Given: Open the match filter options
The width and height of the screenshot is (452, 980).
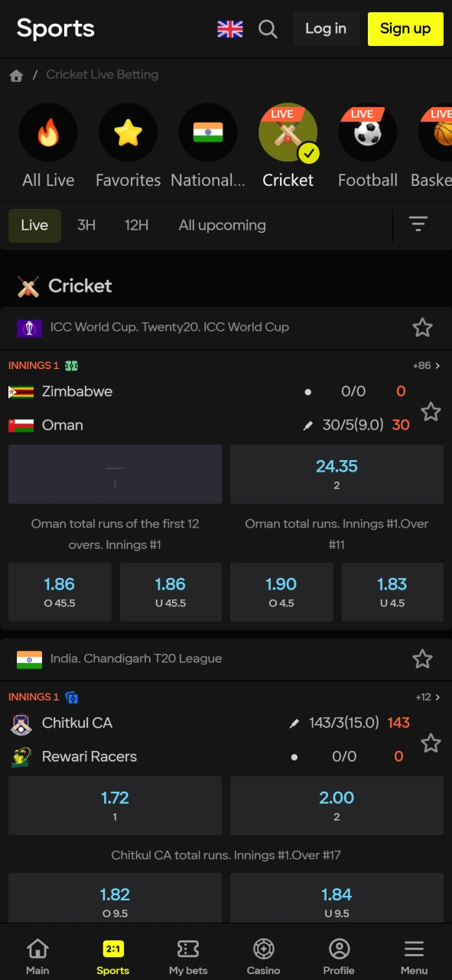Looking at the screenshot, I should pos(418,224).
